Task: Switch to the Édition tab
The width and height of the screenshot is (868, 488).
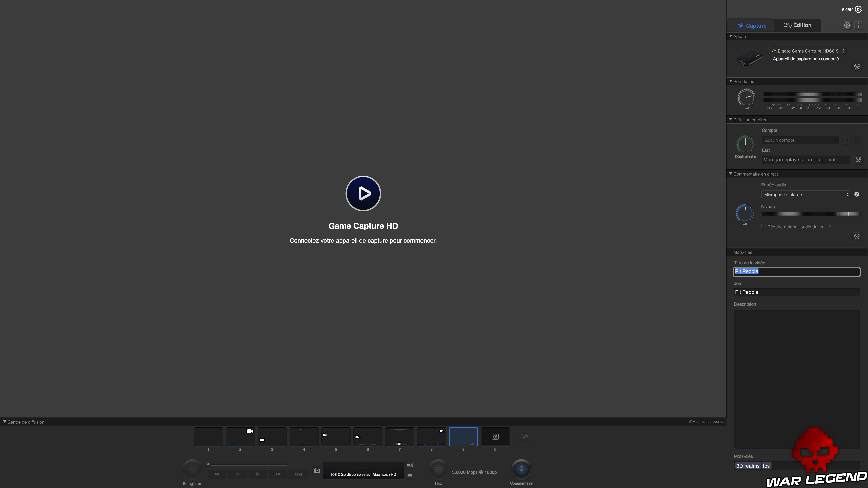Action: click(x=797, y=25)
